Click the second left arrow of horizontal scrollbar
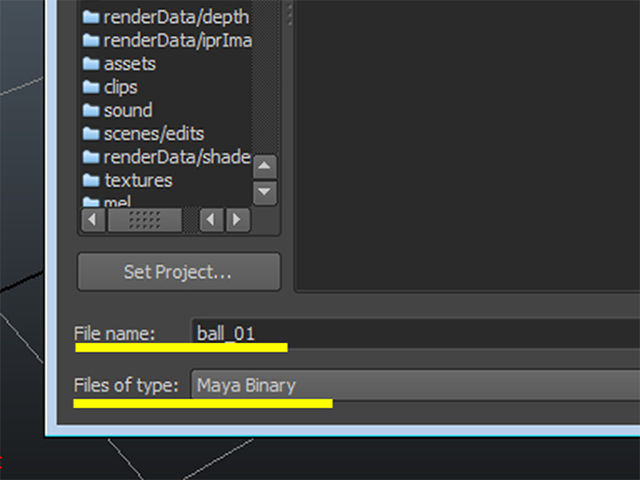The image size is (640, 480). click(211, 220)
